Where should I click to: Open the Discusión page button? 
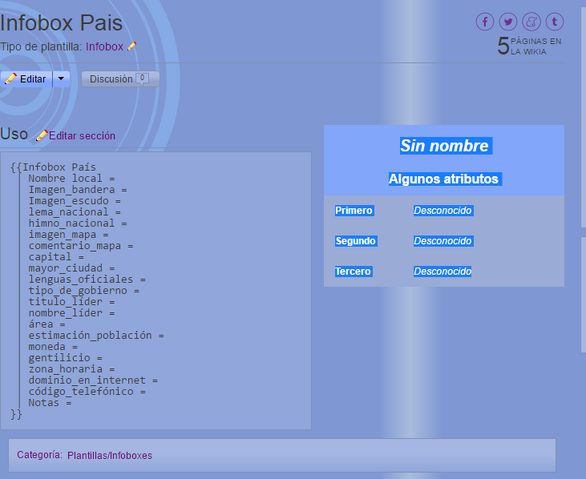(x=120, y=79)
